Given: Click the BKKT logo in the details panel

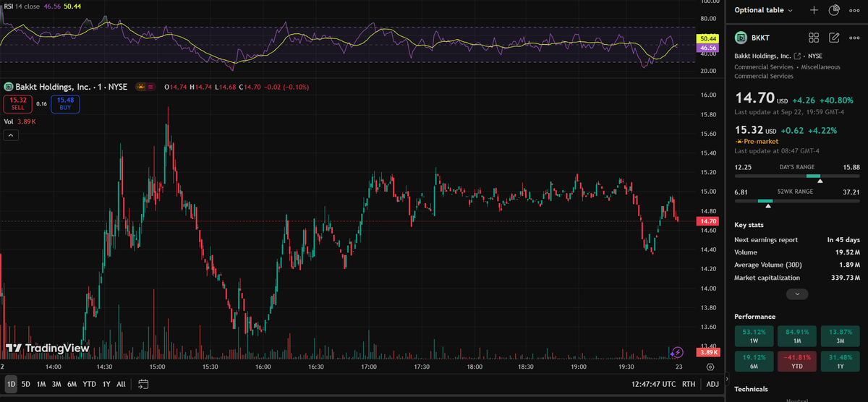Looking at the screenshot, I should point(741,38).
